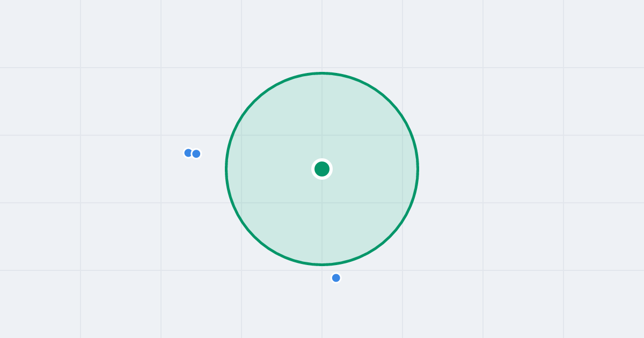Click the rightmost point of the green circle outline

pos(418,169)
